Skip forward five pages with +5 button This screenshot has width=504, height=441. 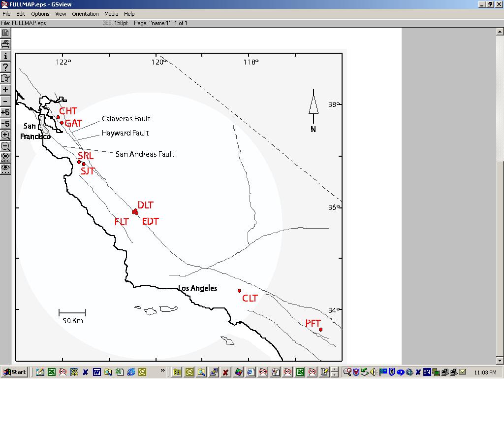(5, 112)
